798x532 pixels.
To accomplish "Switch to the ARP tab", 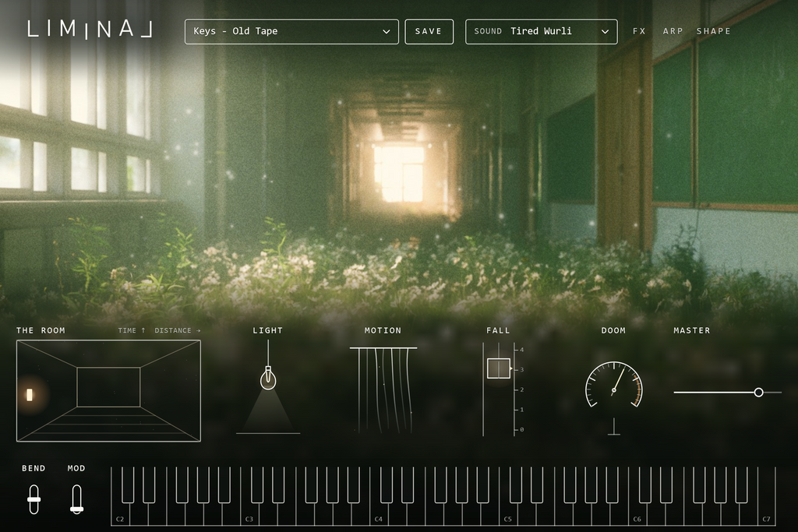I will [x=673, y=31].
